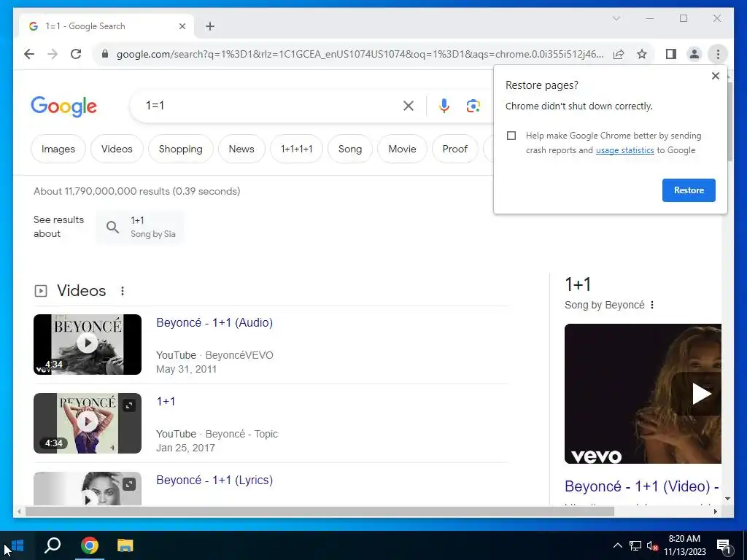747x560 pixels.
Task: Open the 'usage statistics' link
Action: pyautogui.click(x=624, y=150)
